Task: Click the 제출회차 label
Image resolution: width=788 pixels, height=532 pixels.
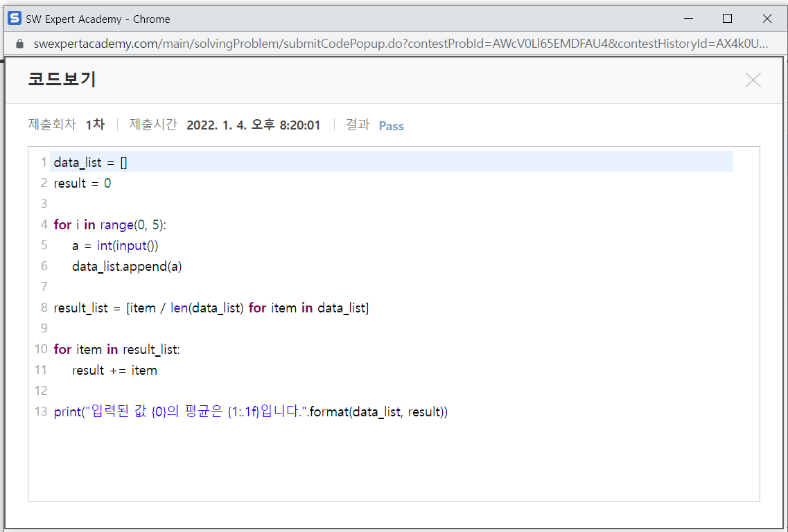Action: click(x=52, y=125)
